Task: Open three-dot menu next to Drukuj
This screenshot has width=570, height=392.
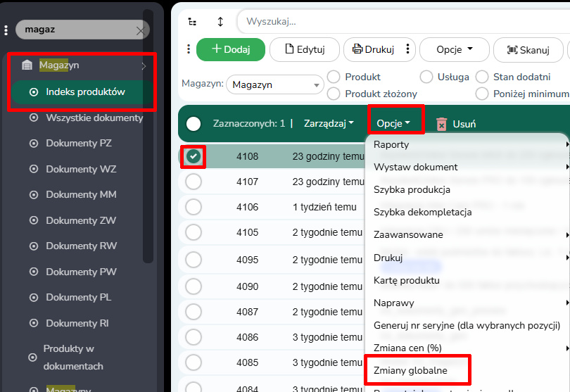Action: coord(407,49)
